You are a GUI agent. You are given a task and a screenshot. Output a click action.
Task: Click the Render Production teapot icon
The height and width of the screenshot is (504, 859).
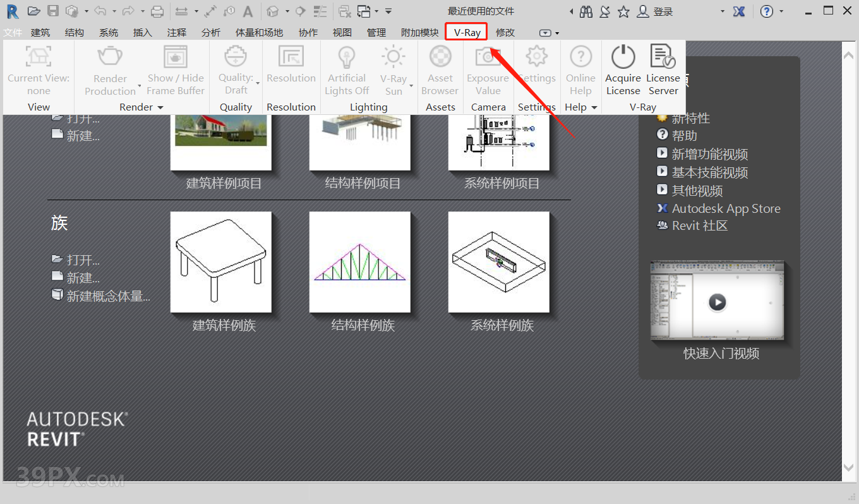110,57
